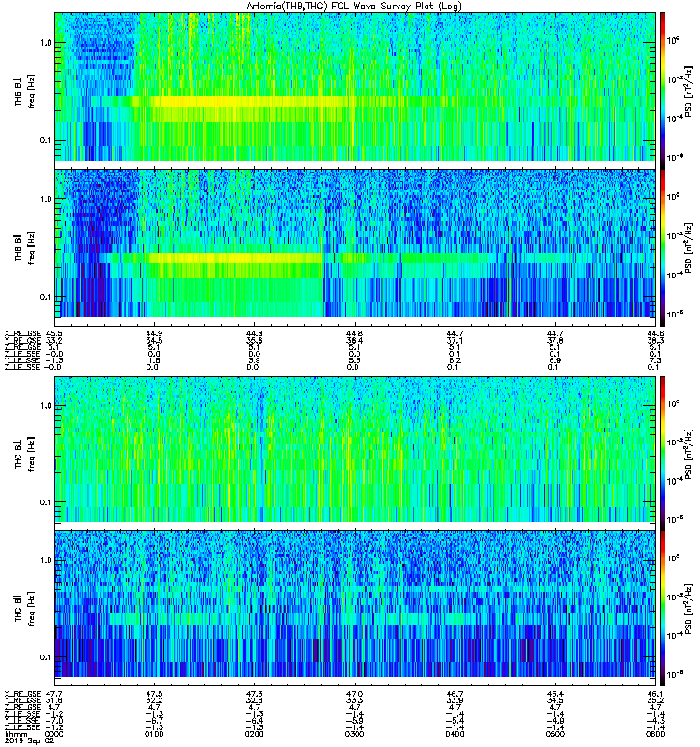The width and height of the screenshot is (700, 747).
Task: Click the THB X_RE_GSE value '44.9'
Action: tap(154, 333)
